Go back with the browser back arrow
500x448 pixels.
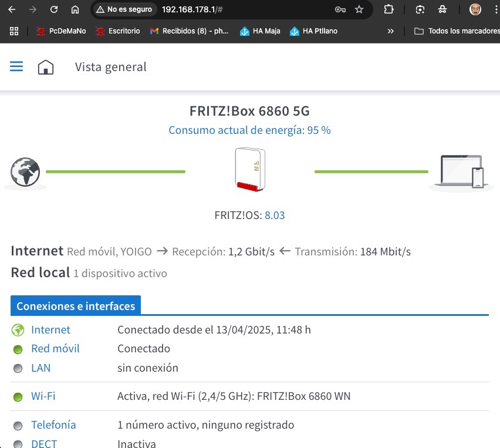pyautogui.click(x=12, y=9)
